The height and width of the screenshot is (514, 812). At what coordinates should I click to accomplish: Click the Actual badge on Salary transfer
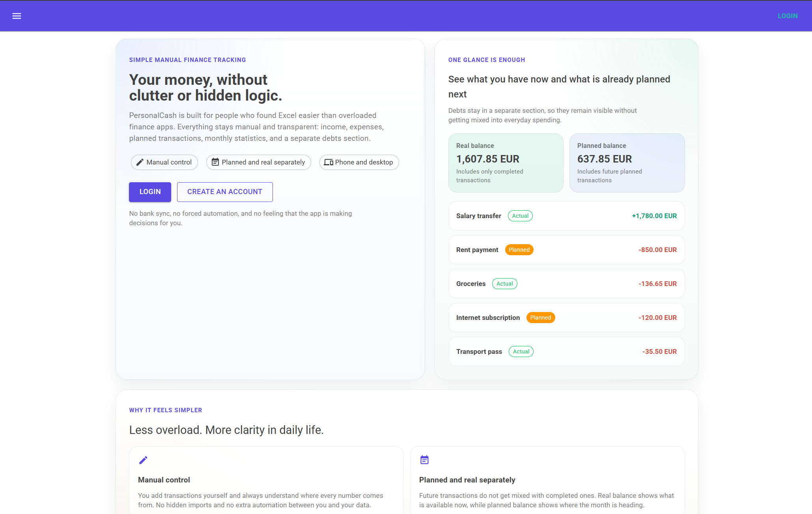pos(520,216)
